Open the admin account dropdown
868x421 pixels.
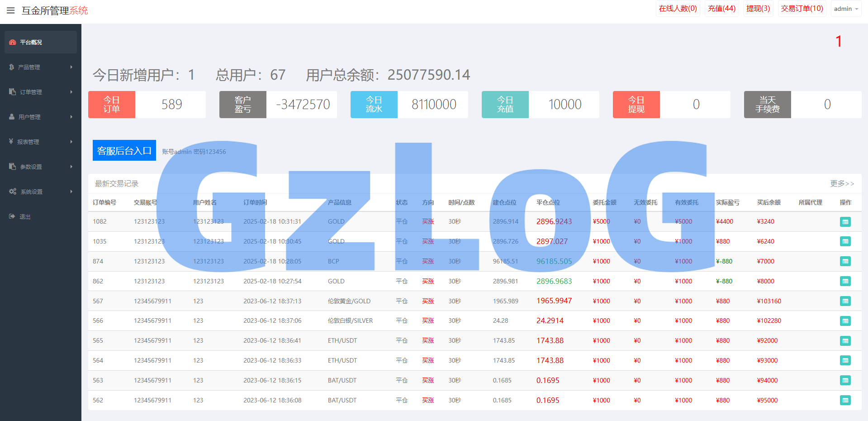845,9
